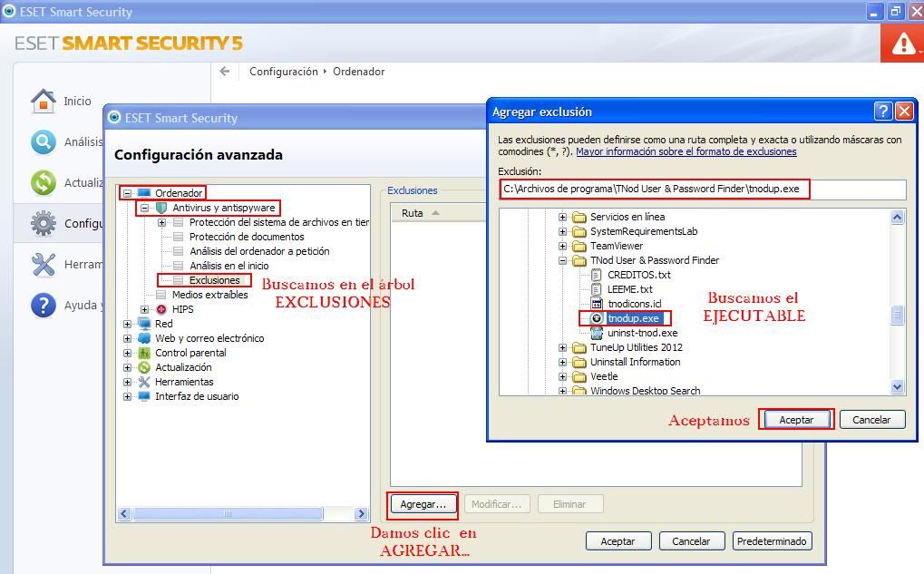Screen dimensions: 924x574
Task: Click the Web y correo electrónico icon
Action: pyautogui.click(x=144, y=338)
